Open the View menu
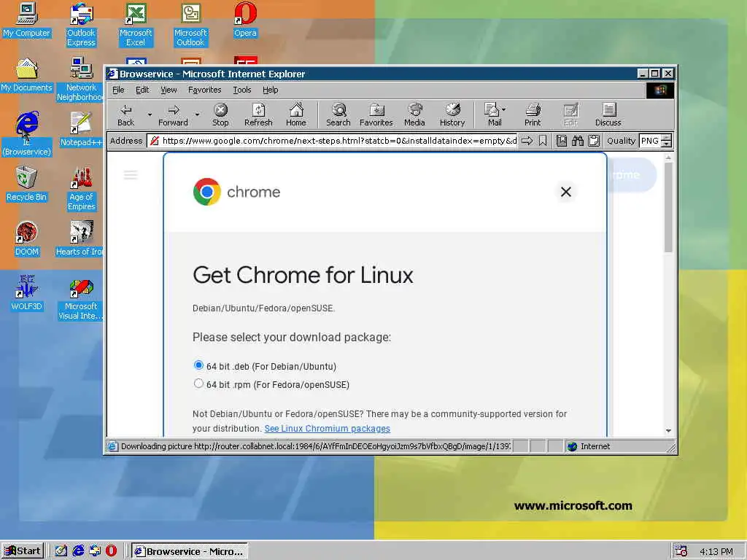The width and height of the screenshot is (747, 560). 169,90
